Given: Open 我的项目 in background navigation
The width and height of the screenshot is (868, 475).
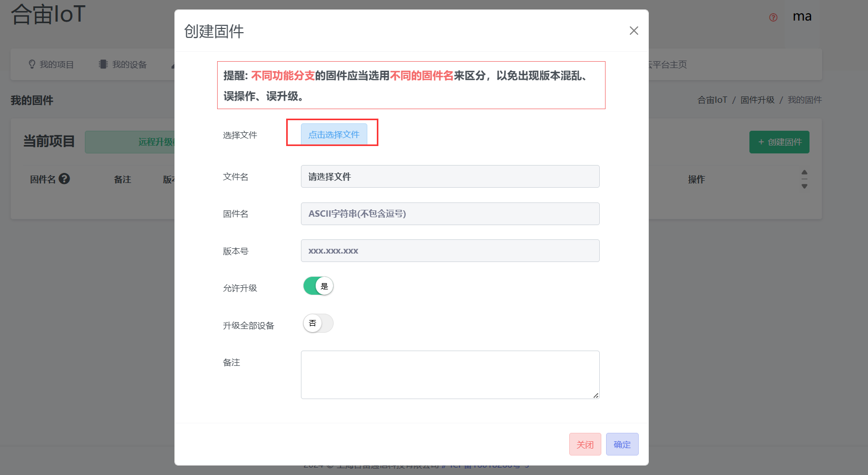Looking at the screenshot, I should pyautogui.click(x=51, y=64).
